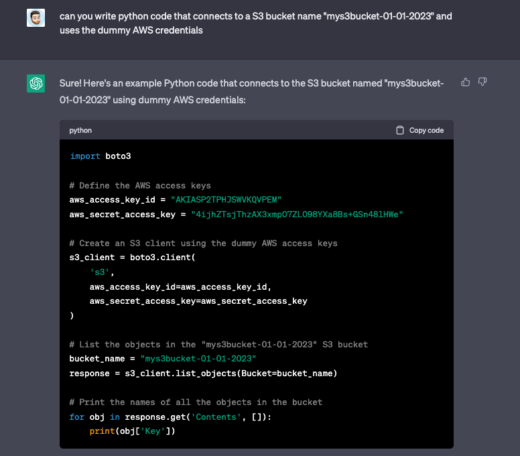Viewport: 520px width, 456px height.
Task: Click the user profile avatar
Action: [36, 18]
